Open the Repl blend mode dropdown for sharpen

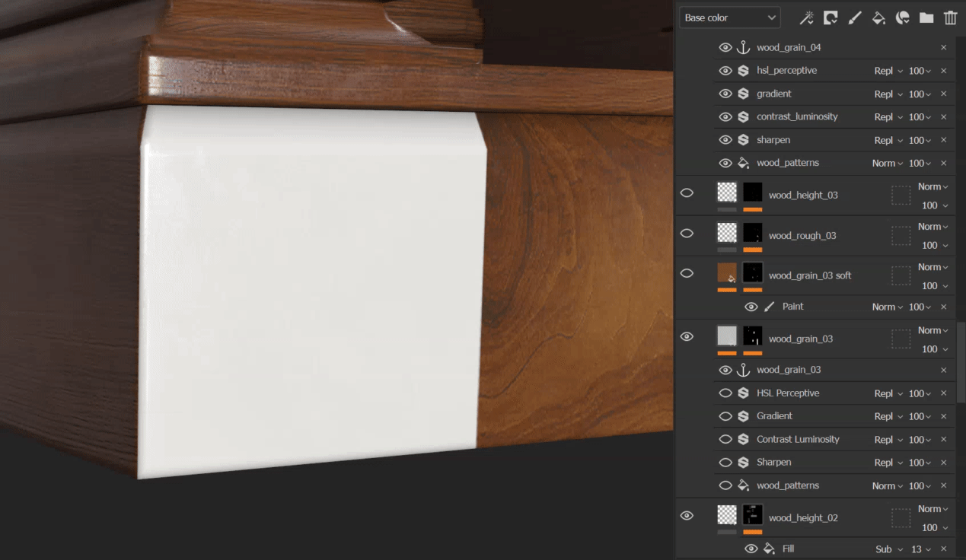coord(888,139)
